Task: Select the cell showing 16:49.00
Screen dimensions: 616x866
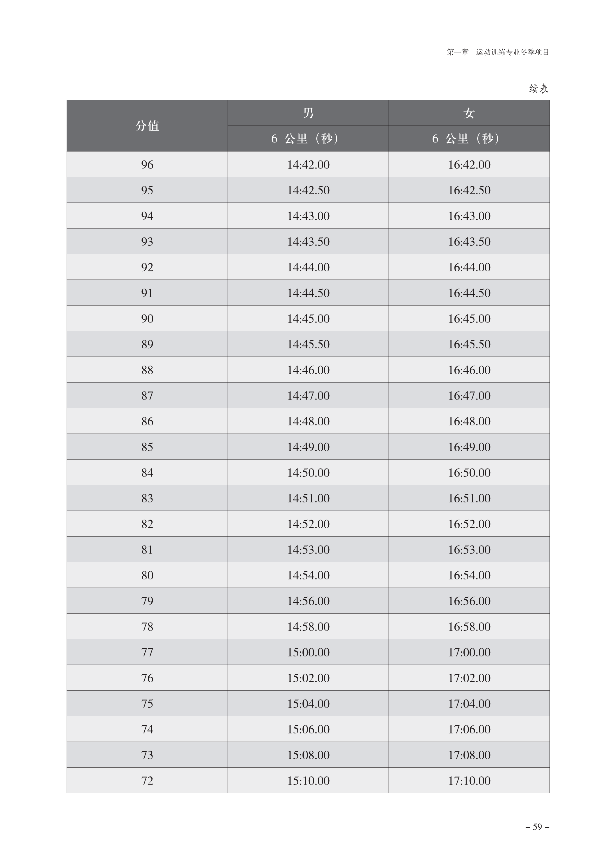Action: click(x=469, y=447)
